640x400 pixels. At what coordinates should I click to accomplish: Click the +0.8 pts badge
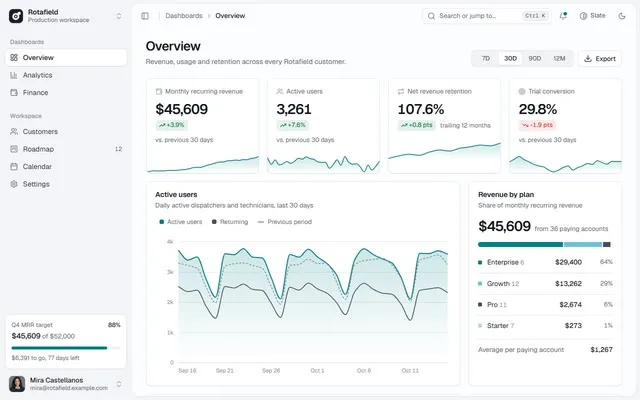[x=417, y=125]
